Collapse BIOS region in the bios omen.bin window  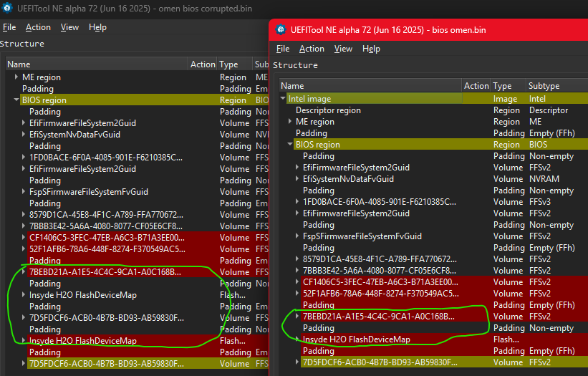290,145
